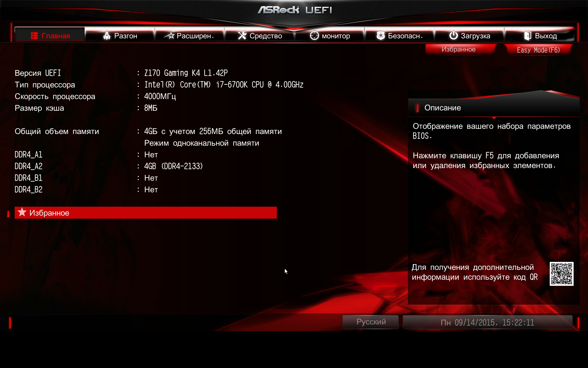Click the wrench icon on Средство tab
Image resolution: width=588 pixels, height=368 pixels.
pos(242,36)
